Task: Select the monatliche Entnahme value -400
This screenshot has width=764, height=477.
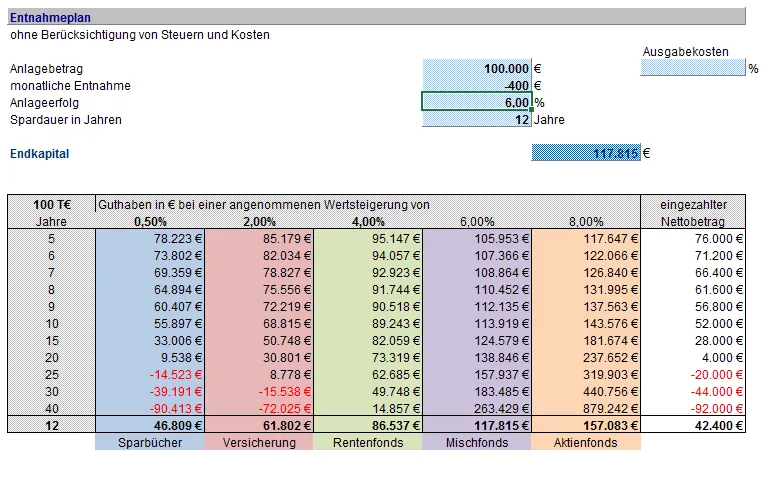Action: coord(477,86)
